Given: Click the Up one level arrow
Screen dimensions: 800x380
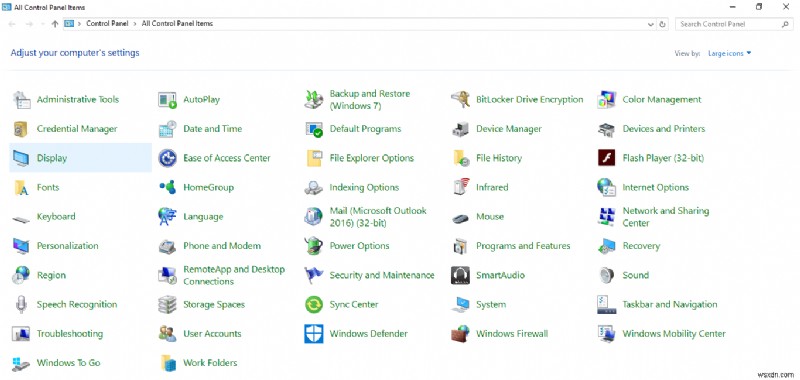Looking at the screenshot, I should 55,24.
